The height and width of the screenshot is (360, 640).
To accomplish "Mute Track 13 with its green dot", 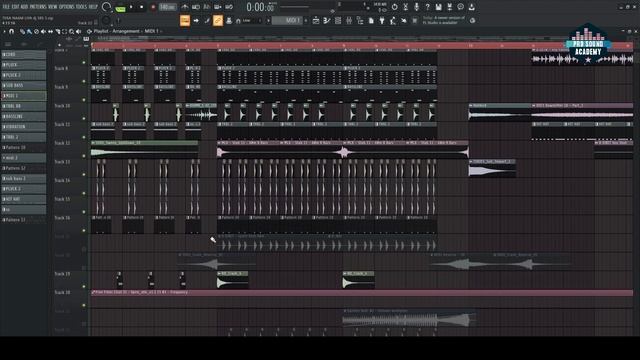I will coord(84,175).
